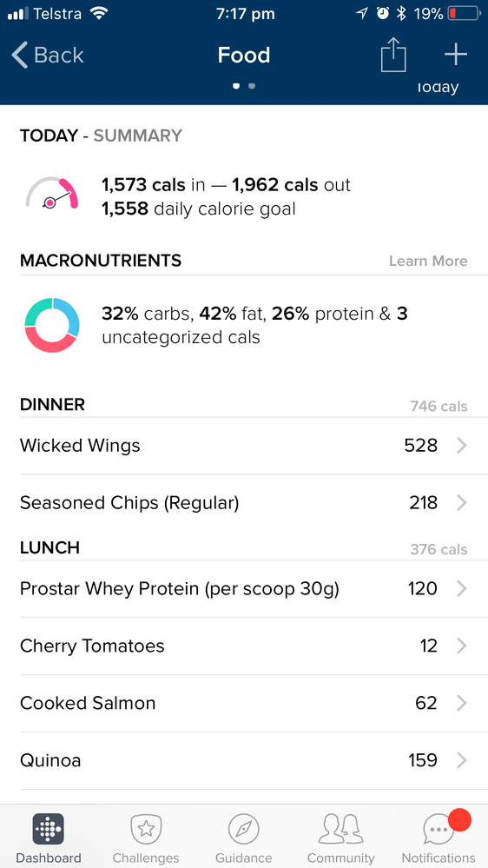Go Back to previous screen
Image resolution: width=488 pixels, height=868 pixels.
[48, 56]
